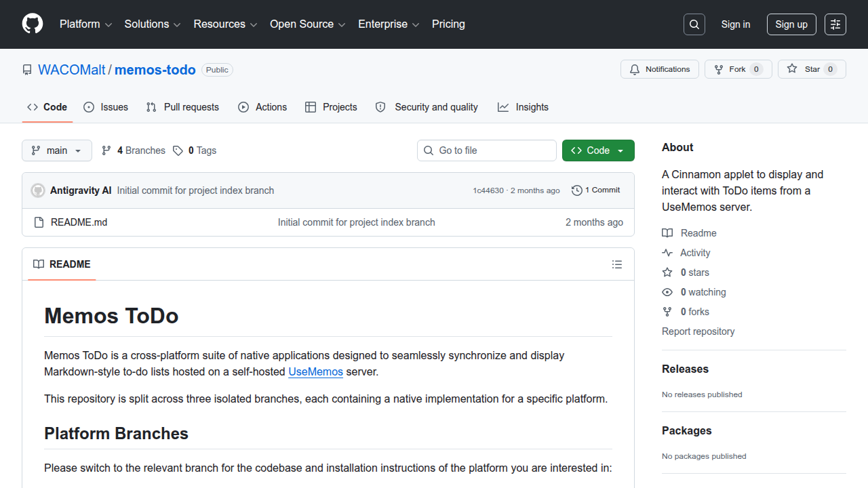Click the commit history clock icon

(x=577, y=190)
